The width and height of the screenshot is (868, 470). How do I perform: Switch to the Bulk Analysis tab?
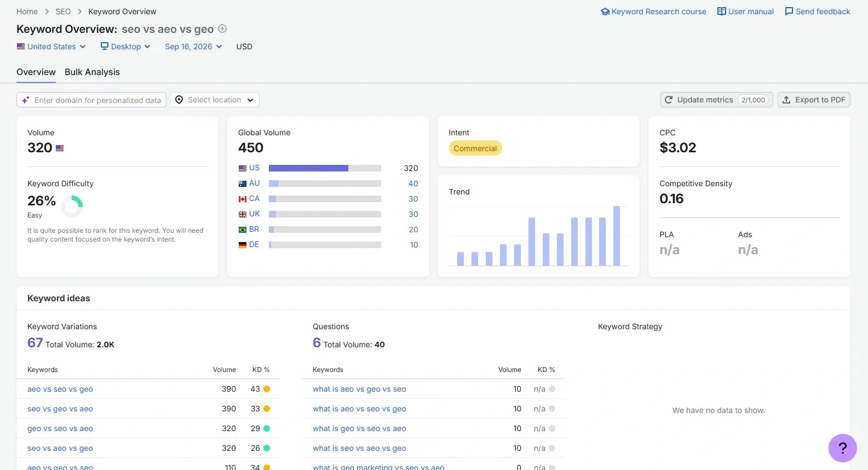point(92,72)
